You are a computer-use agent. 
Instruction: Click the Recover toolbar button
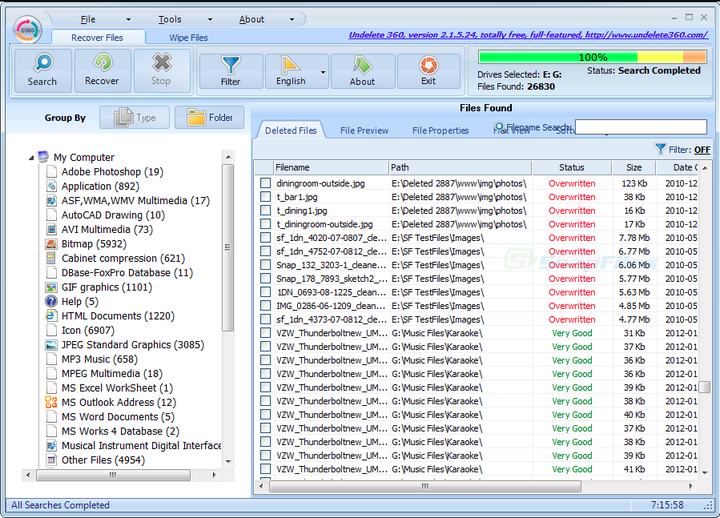tap(102, 71)
